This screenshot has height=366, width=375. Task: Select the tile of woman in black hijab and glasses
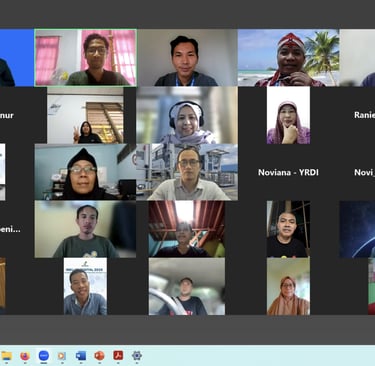(x=85, y=172)
